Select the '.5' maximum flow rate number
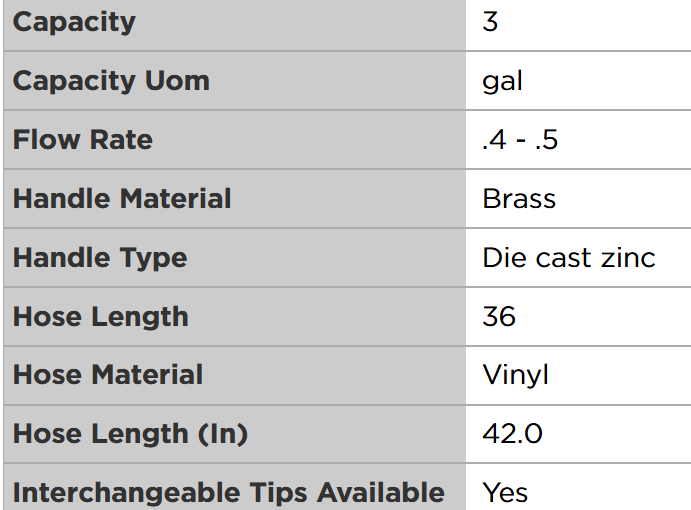The height and width of the screenshot is (510, 691). tap(546, 140)
